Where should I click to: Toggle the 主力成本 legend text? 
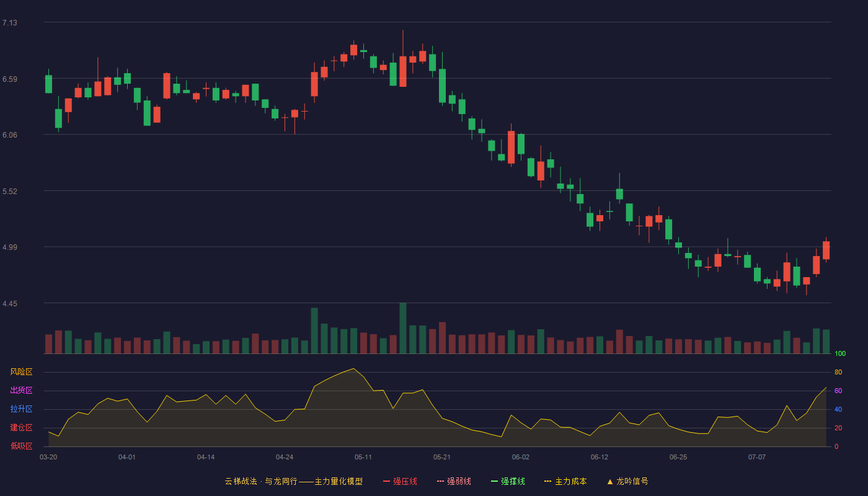click(x=570, y=481)
